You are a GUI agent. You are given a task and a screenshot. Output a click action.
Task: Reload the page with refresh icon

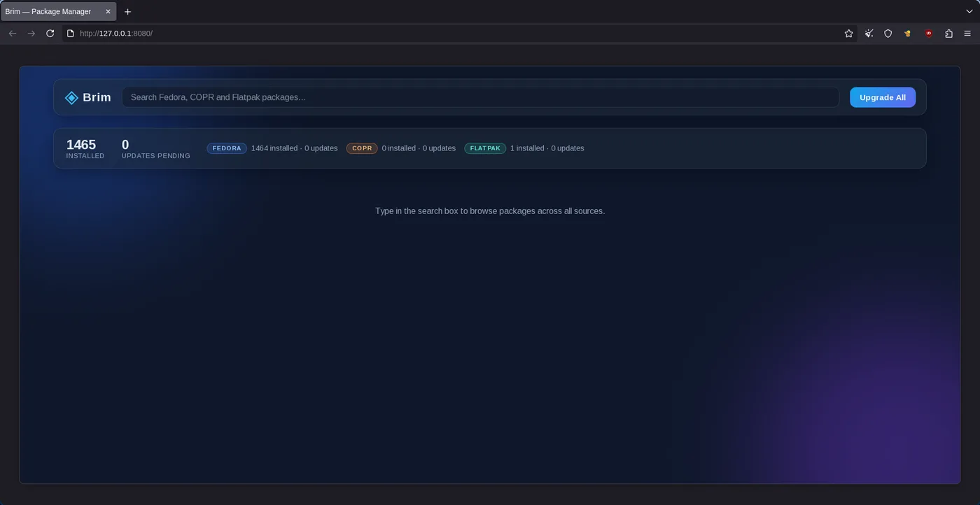click(x=50, y=34)
